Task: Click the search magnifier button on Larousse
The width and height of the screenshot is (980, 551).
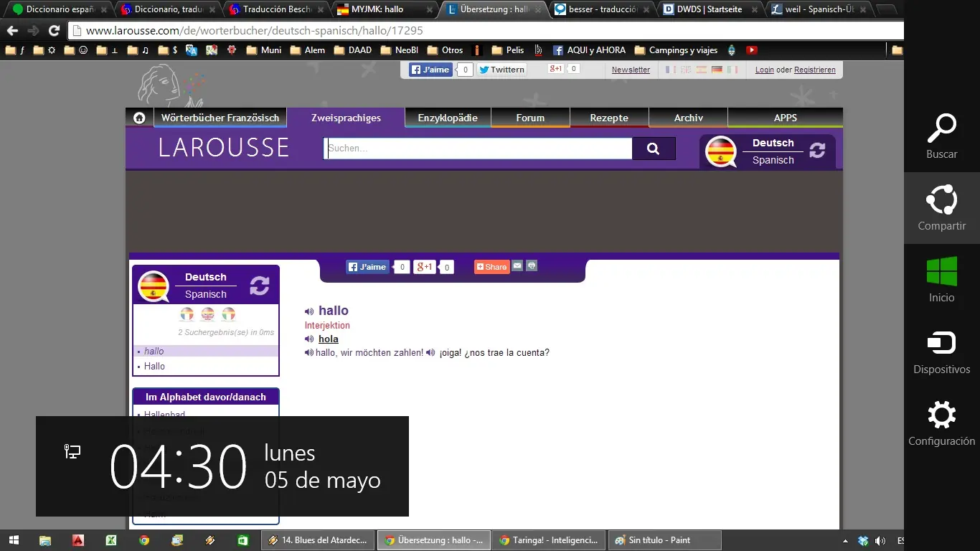Action: pyautogui.click(x=653, y=149)
